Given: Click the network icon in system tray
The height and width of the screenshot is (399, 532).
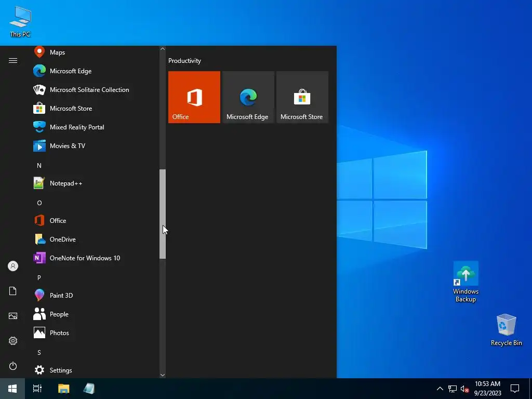Looking at the screenshot, I should coord(453,389).
